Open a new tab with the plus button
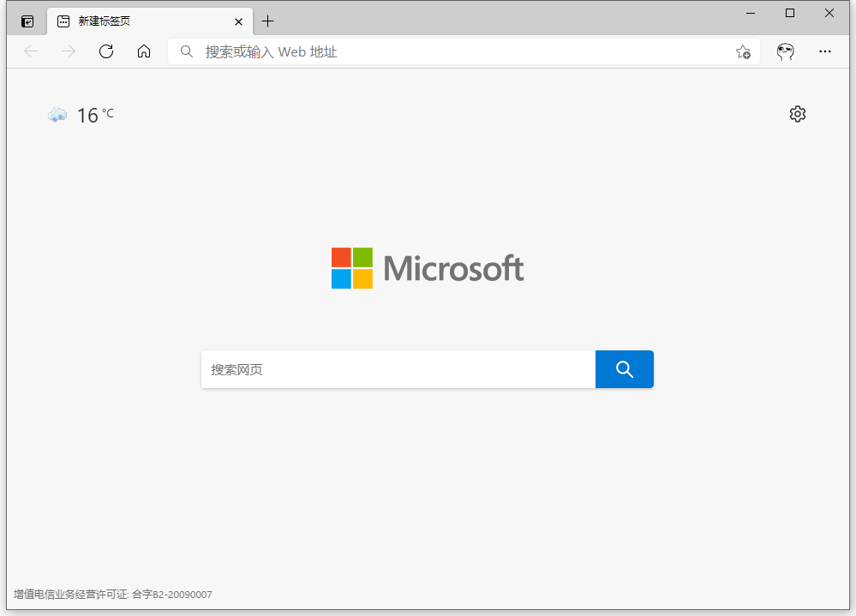Viewport: 856px width, 616px height. click(x=268, y=21)
